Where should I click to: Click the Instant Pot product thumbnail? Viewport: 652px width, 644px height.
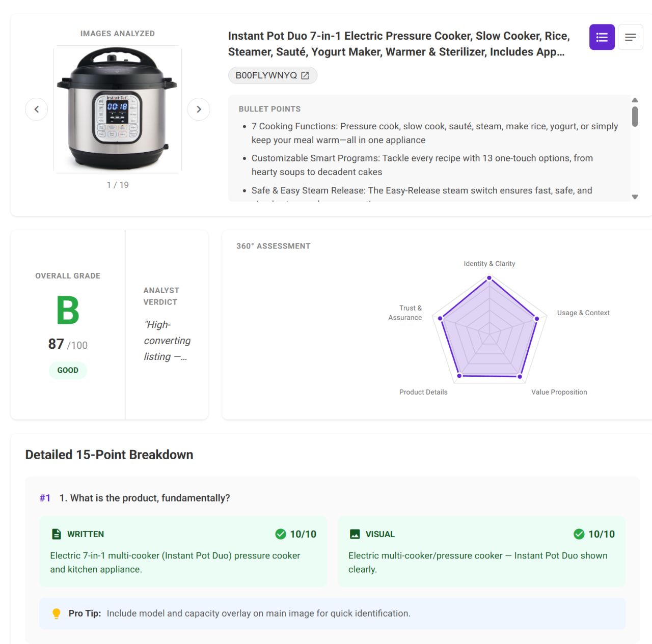click(x=117, y=108)
